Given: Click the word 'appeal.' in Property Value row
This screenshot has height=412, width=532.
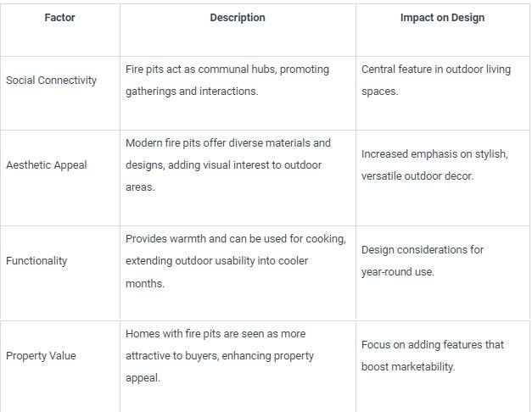Looking at the screenshot, I should pos(143,378).
